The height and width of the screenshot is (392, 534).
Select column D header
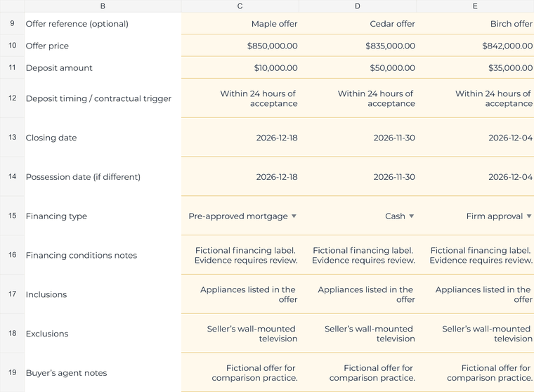[358, 6]
